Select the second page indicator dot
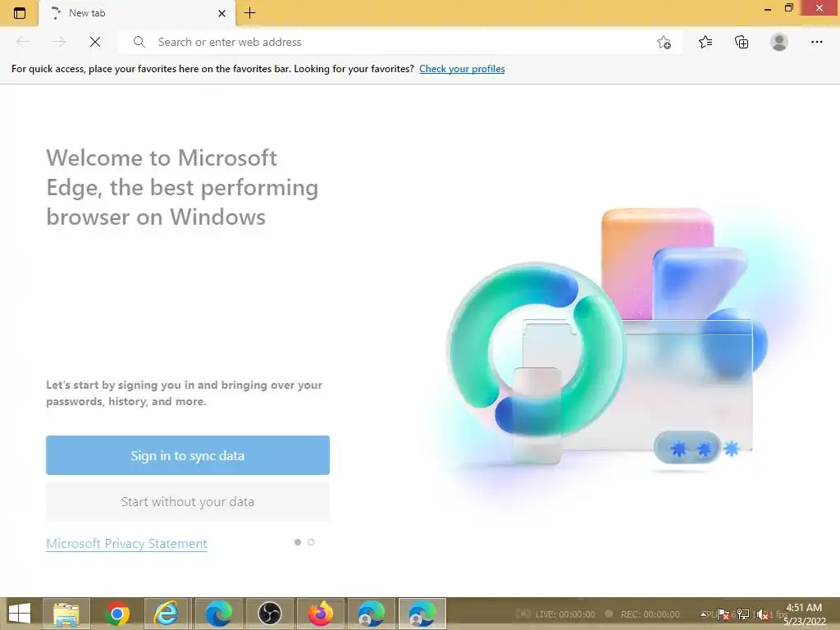This screenshot has width=840, height=630. coord(311,542)
